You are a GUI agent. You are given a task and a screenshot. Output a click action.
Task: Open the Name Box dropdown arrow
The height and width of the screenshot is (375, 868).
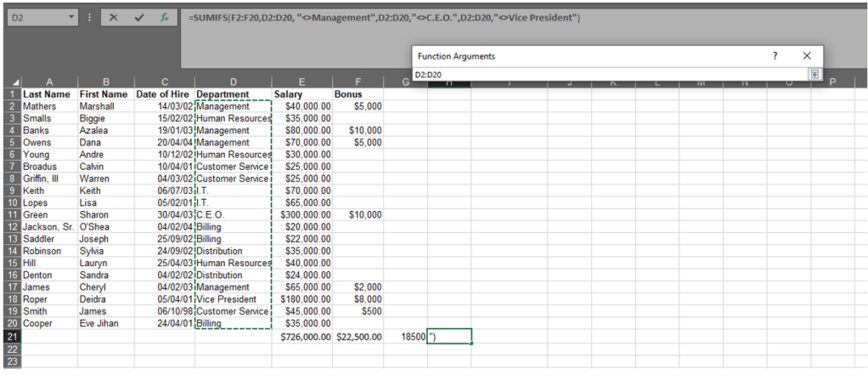pyautogui.click(x=71, y=17)
